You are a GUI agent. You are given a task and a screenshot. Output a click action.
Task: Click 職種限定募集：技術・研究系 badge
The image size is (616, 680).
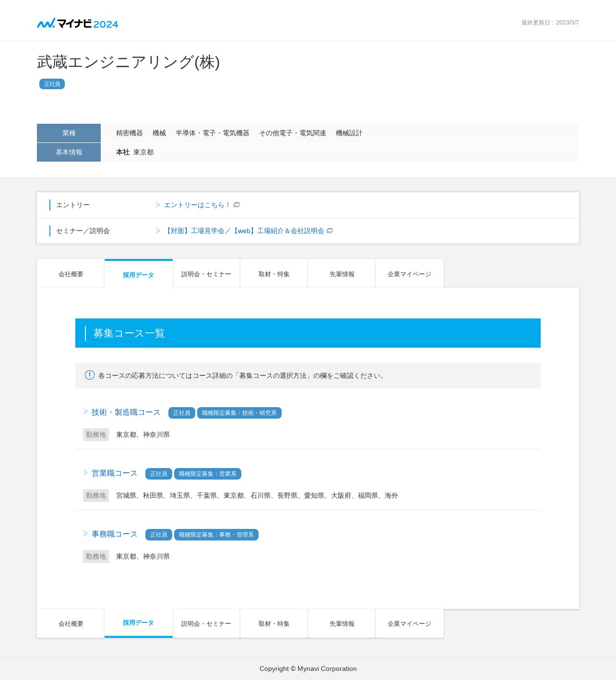tap(239, 413)
